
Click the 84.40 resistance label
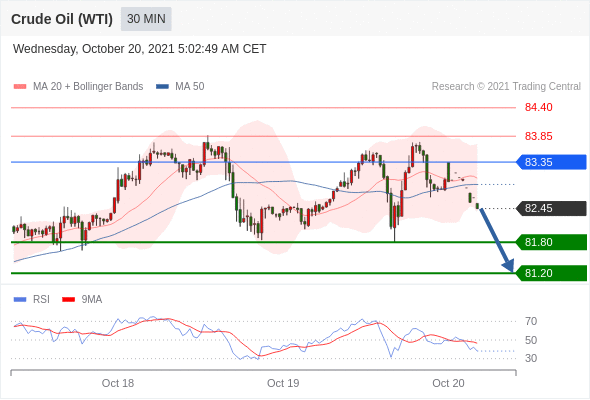(x=538, y=107)
